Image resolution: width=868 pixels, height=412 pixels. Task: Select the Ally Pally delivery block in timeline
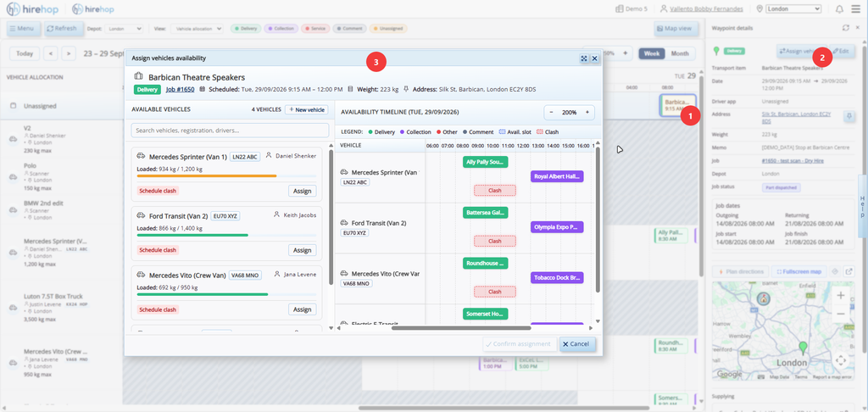(486, 162)
